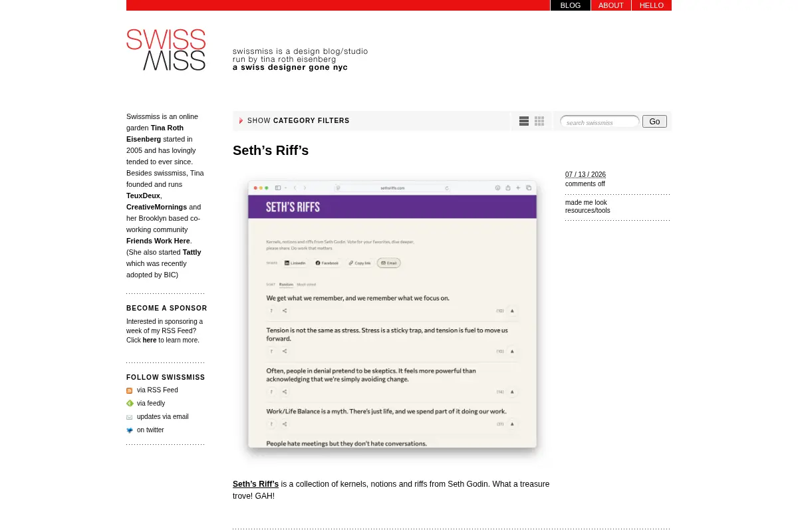The height and width of the screenshot is (532, 798).
Task: Open updates via email link
Action: coord(163,417)
